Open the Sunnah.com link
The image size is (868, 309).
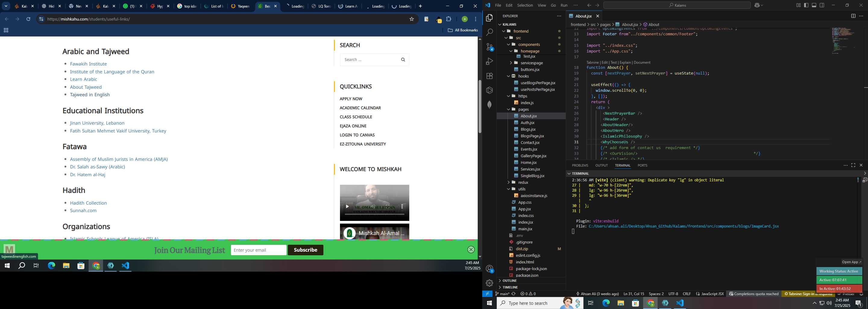pyautogui.click(x=83, y=211)
